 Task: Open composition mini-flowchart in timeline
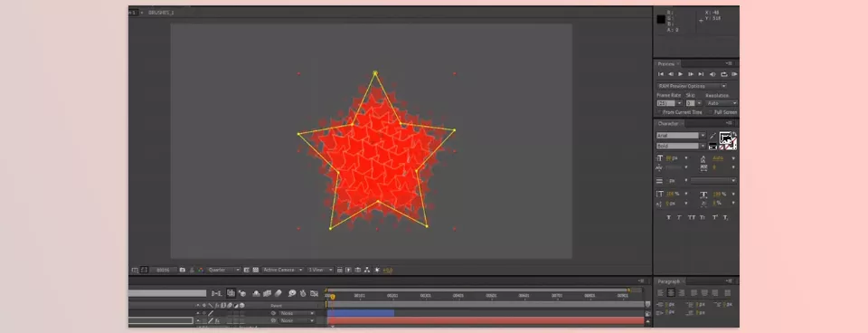(216, 293)
